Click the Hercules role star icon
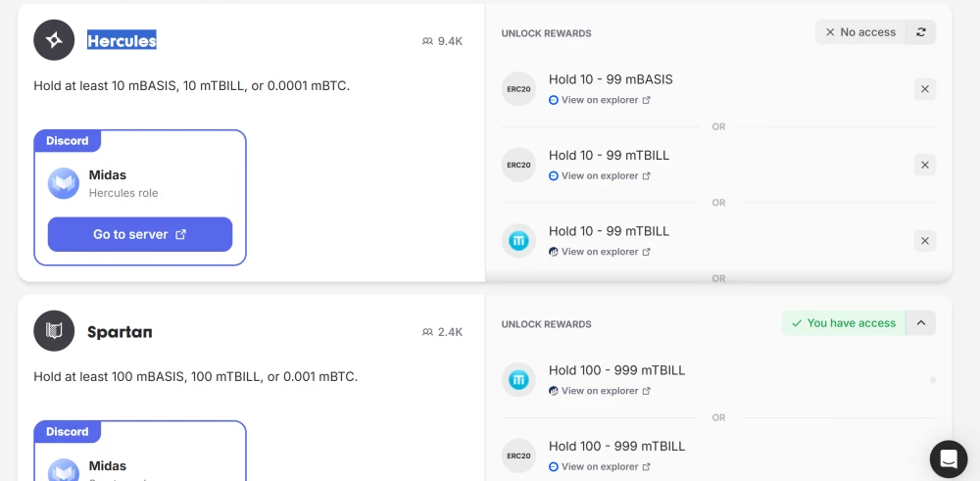 [54, 40]
